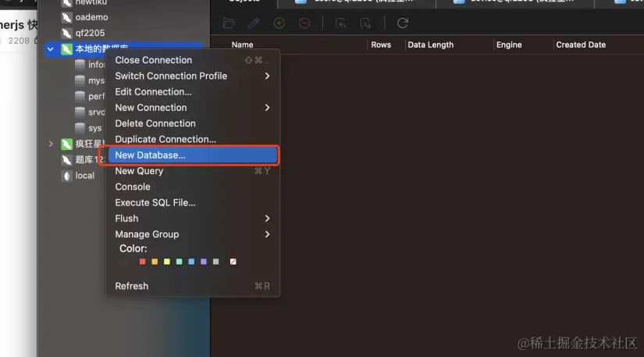Click the qf2205 connection icon
The height and width of the screenshot is (357, 644).
click(x=66, y=33)
